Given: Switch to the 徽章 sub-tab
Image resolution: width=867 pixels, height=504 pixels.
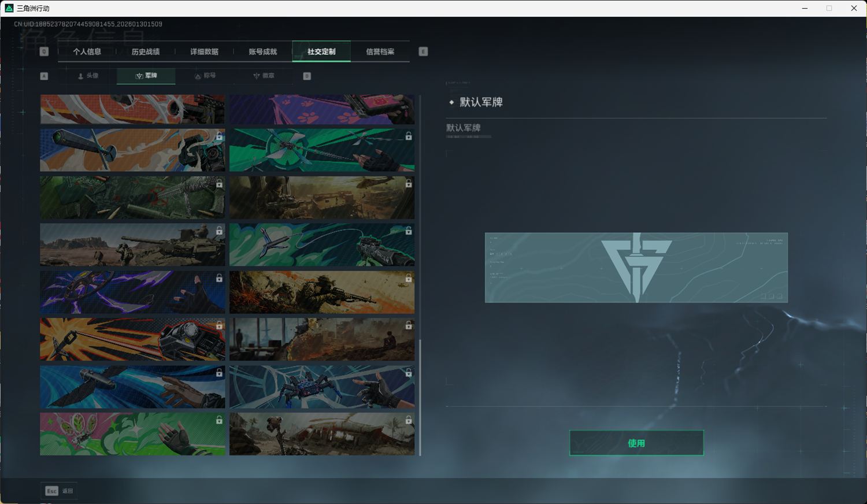Looking at the screenshot, I should (264, 76).
